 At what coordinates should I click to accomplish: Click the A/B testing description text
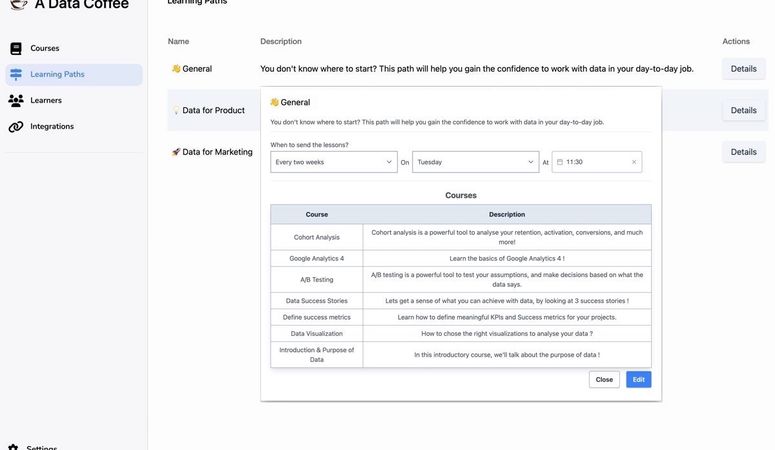point(507,279)
